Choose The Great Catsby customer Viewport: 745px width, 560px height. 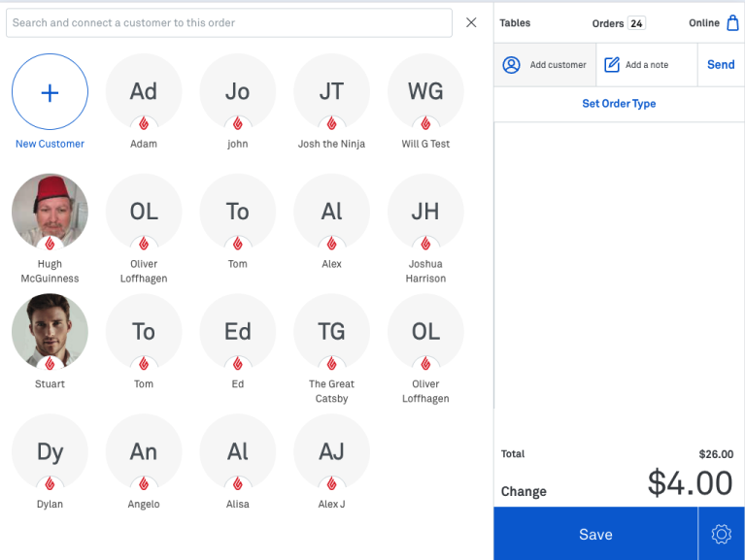click(x=331, y=332)
